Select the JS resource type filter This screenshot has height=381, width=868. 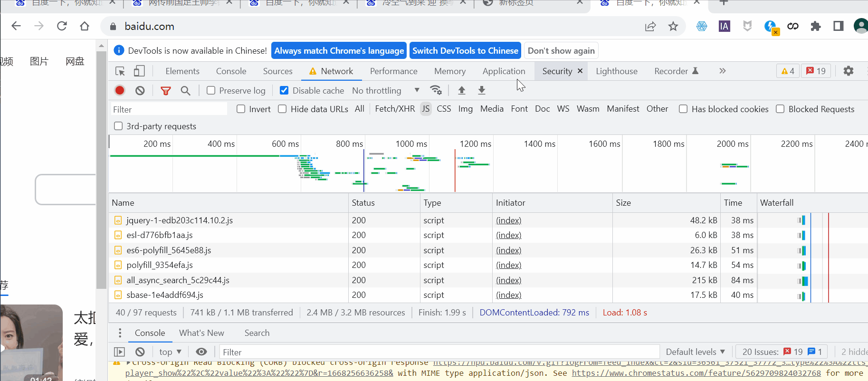pos(426,109)
